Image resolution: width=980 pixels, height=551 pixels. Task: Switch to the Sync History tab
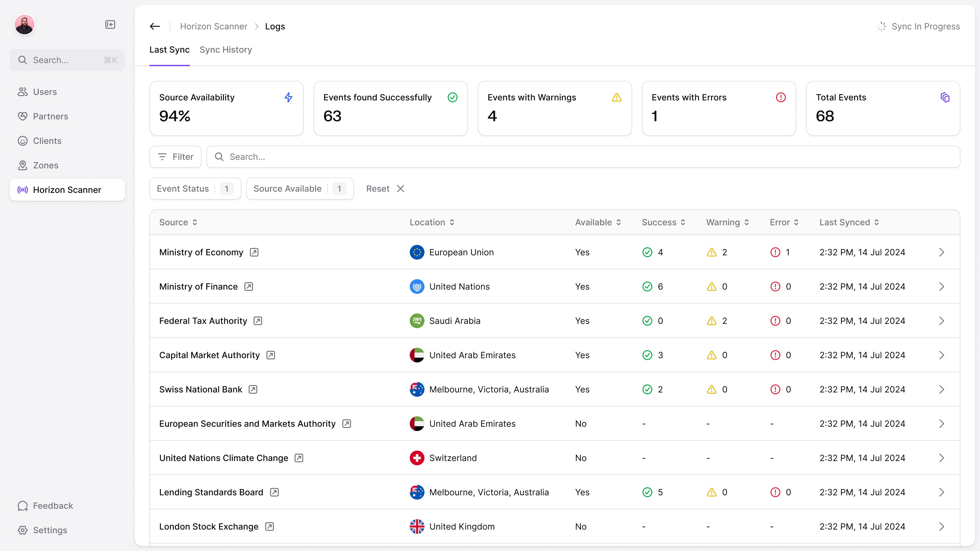(x=226, y=50)
